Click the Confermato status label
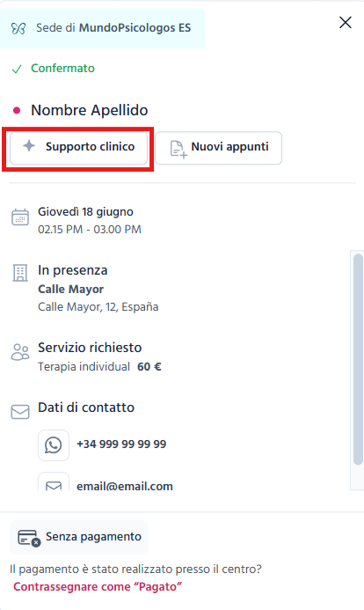The width and height of the screenshot is (364, 610). click(62, 68)
